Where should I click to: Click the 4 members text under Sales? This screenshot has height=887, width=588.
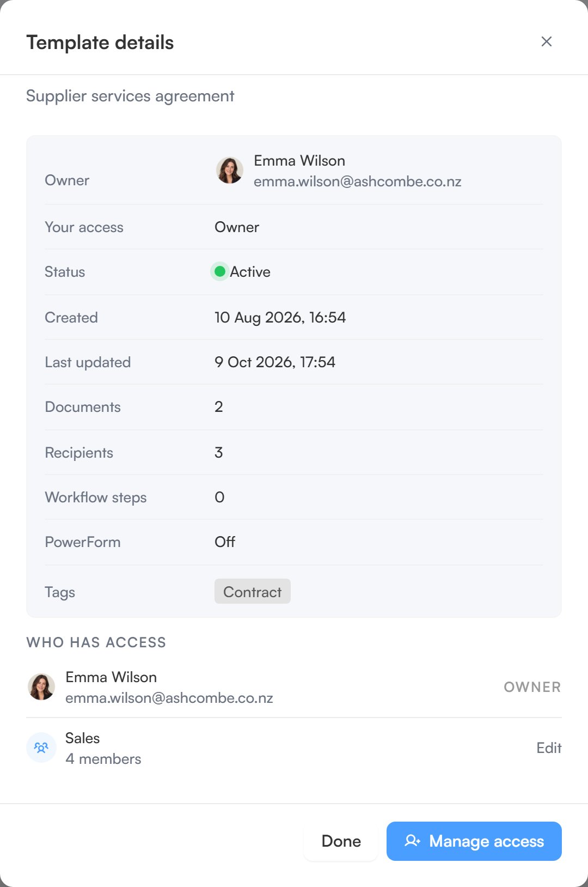[103, 759]
